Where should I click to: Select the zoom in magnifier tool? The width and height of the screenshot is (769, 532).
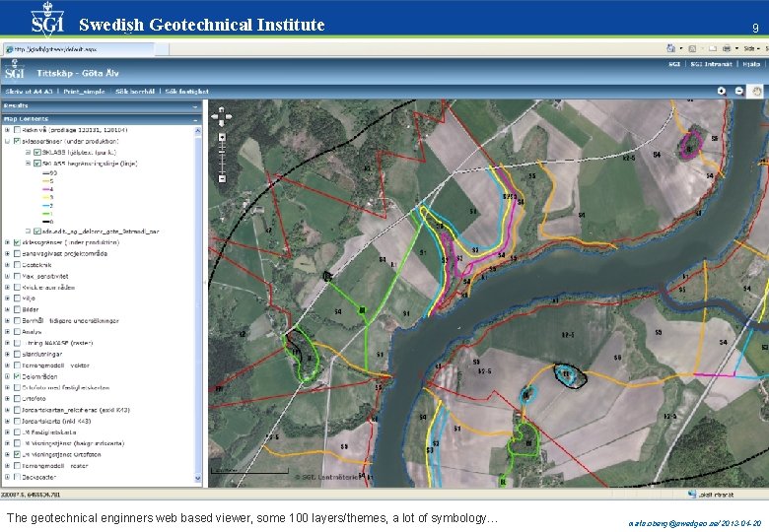[x=722, y=91]
